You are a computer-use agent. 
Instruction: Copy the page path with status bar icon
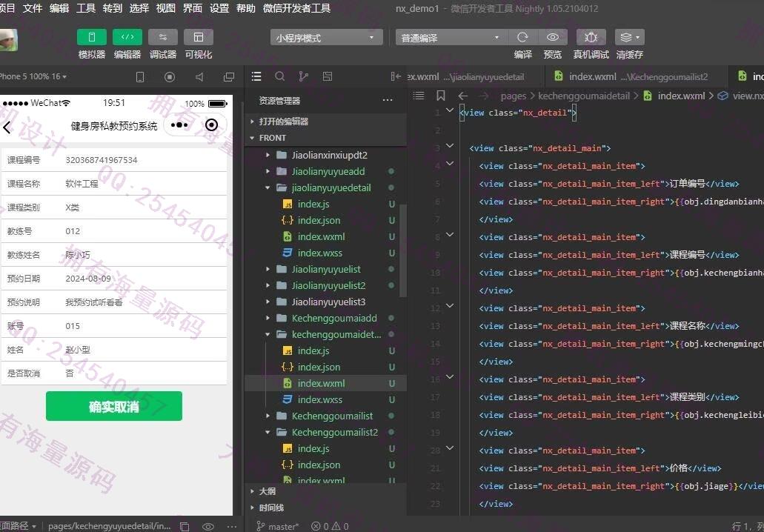tap(185, 526)
